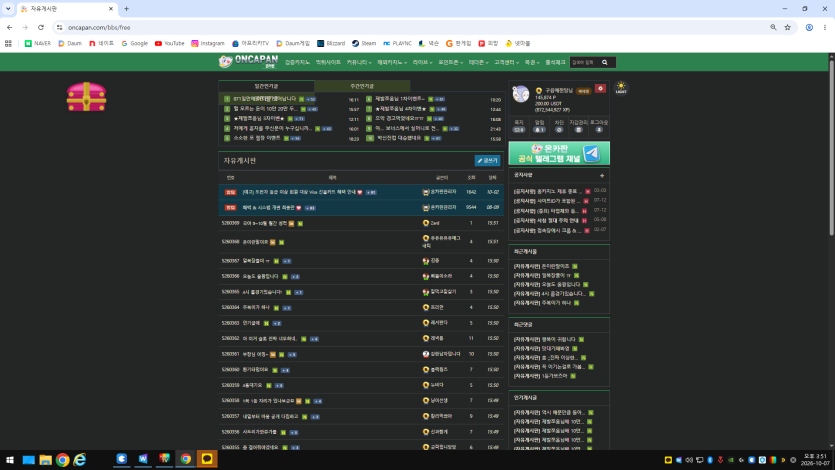Click the search magnifier in site header
Image resolution: width=835 pixels, height=470 pixels.
click(x=604, y=62)
